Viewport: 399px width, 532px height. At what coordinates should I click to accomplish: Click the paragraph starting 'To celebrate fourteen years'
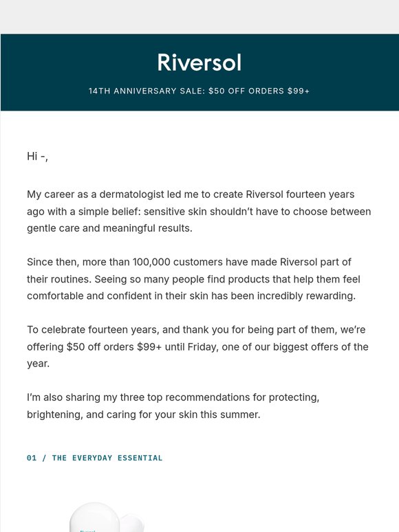pyautogui.click(x=197, y=346)
